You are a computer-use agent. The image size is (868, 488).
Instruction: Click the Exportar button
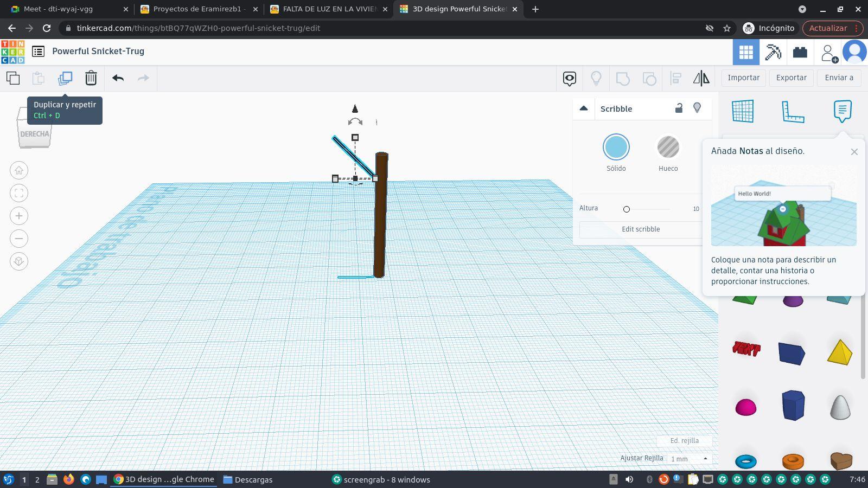[x=792, y=78]
